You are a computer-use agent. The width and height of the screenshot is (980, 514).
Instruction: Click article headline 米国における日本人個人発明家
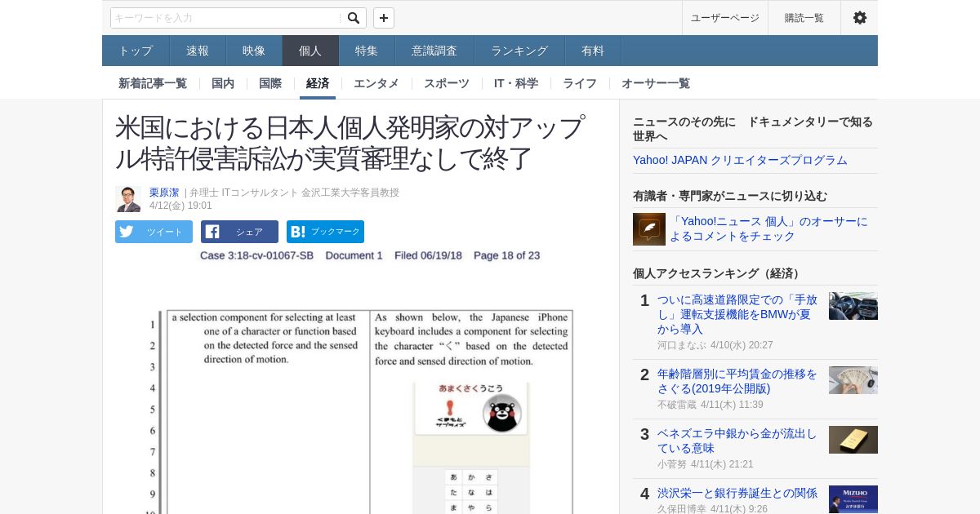point(350,143)
